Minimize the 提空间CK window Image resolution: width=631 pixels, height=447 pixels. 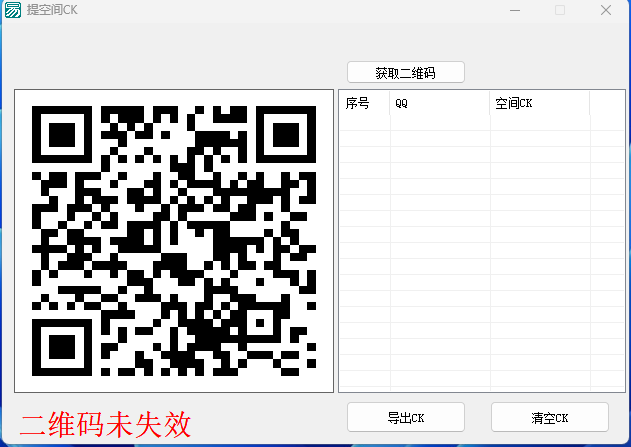tap(514, 10)
